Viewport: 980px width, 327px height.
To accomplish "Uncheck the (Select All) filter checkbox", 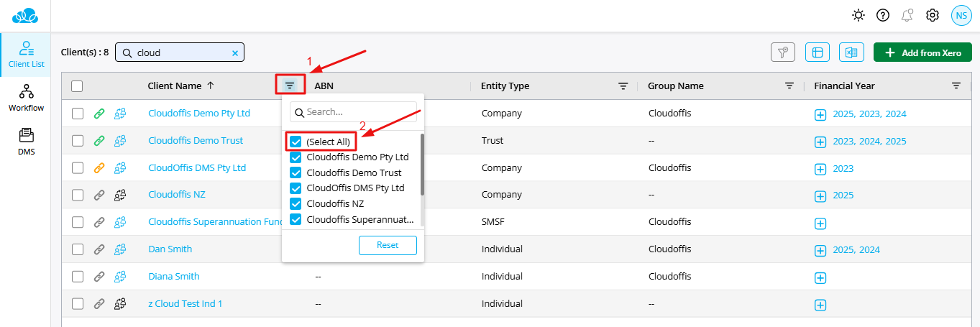I will tap(296, 142).
